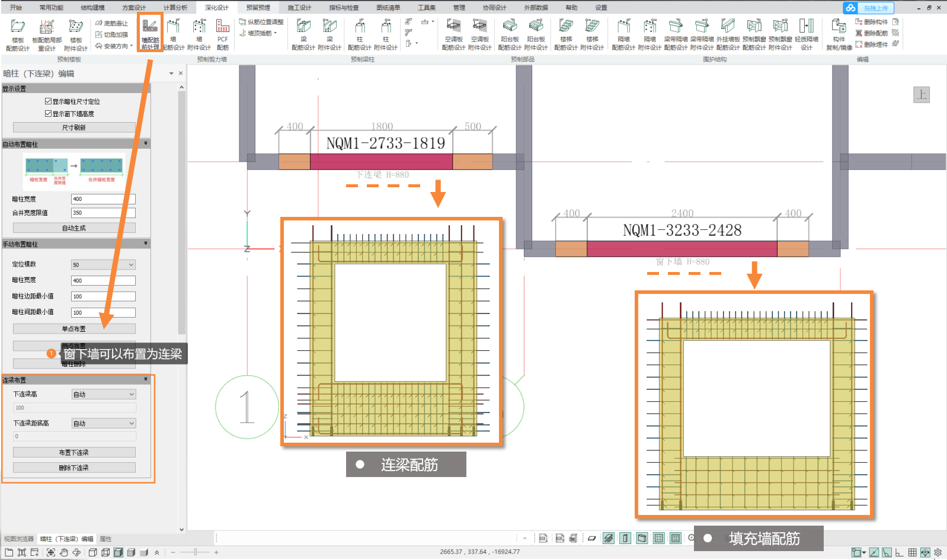The height and width of the screenshot is (560, 947).
Task: Collapse the 自动布置暗柱 section
Action: pos(146,144)
